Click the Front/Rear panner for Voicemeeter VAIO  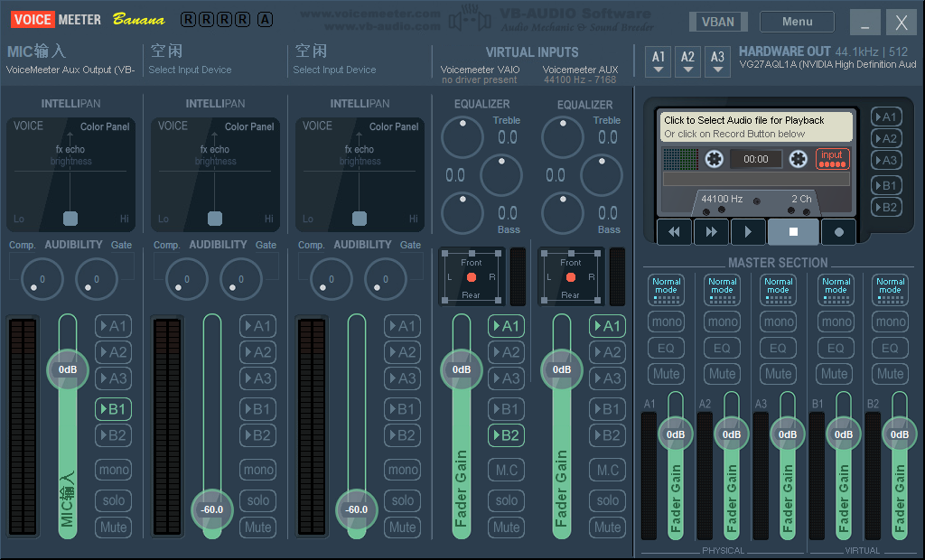click(x=472, y=275)
